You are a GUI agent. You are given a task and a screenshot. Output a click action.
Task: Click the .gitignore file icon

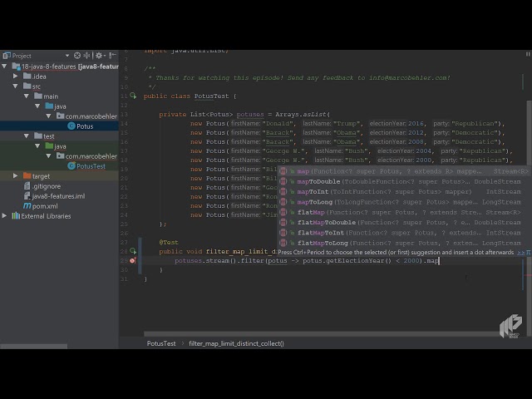tap(27, 186)
